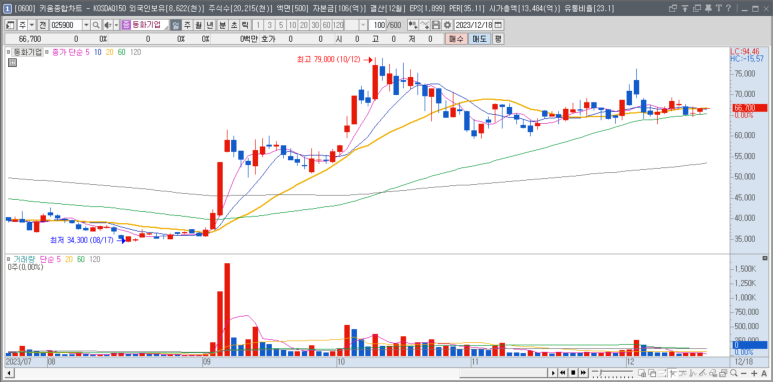Click the save chart floppy disk icon
773x382 pixels.
click(x=436, y=25)
